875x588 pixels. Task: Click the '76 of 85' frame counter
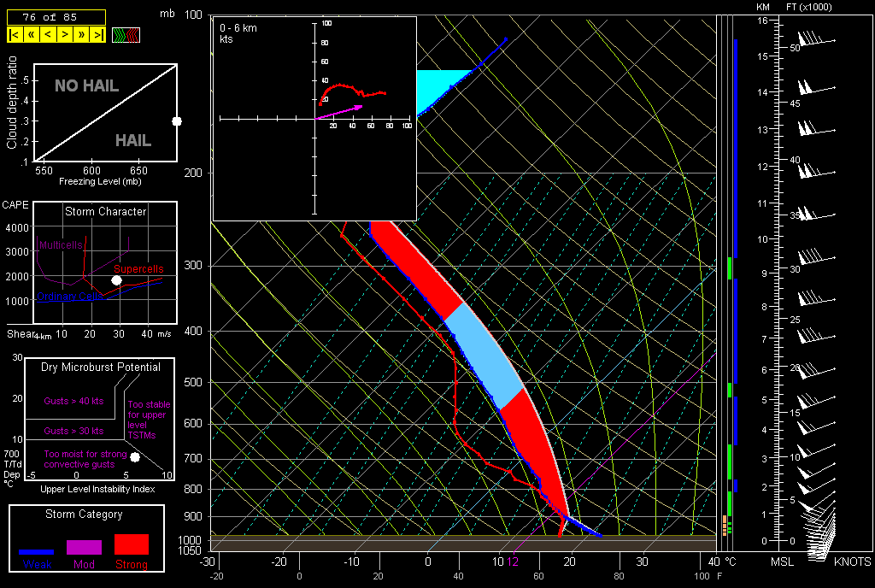(x=56, y=17)
